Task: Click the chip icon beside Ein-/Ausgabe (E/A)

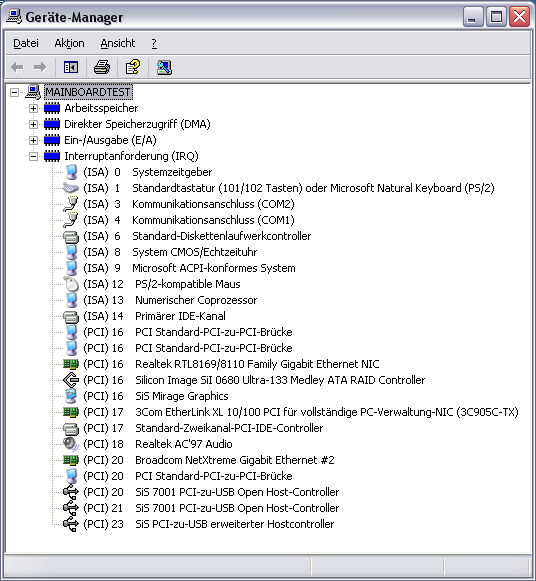Action: click(51, 140)
